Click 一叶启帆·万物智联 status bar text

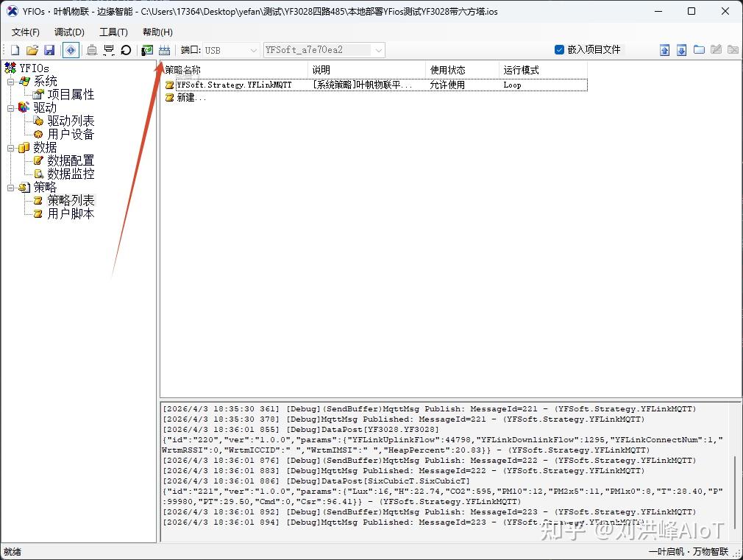pyautogui.click(x=689, y=551)
